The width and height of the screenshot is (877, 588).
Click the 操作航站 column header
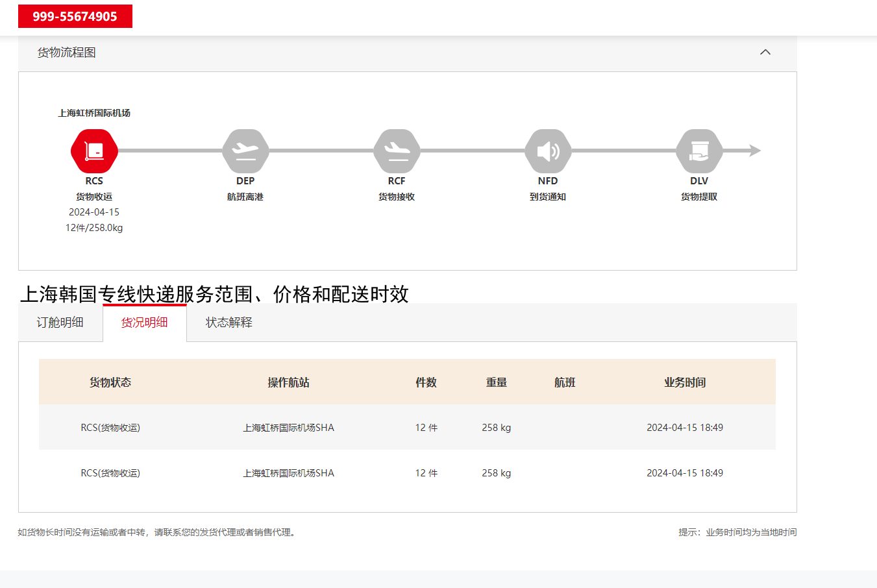coord(288,382)
